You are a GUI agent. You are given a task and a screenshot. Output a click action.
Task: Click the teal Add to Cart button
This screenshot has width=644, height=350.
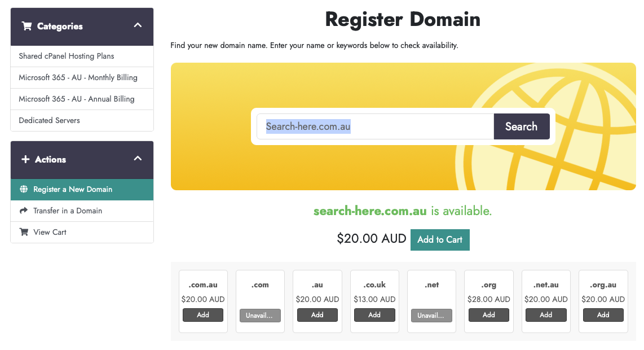[x=440, y=239]
